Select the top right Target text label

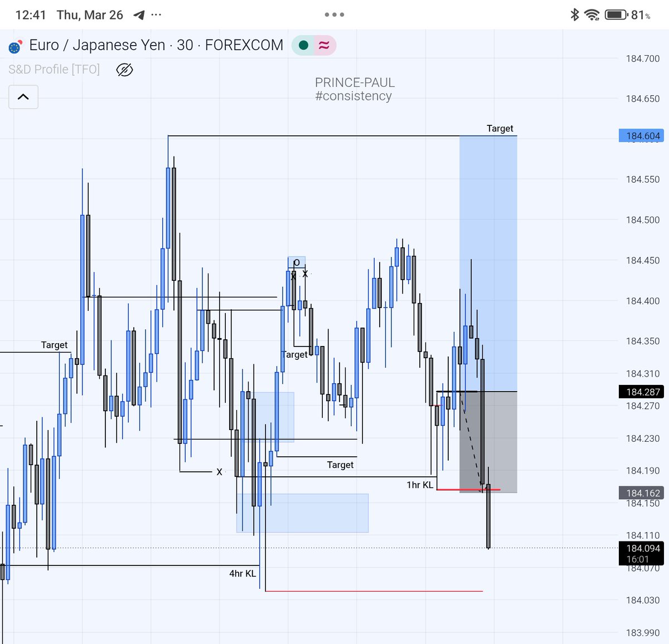pos(500,128)
